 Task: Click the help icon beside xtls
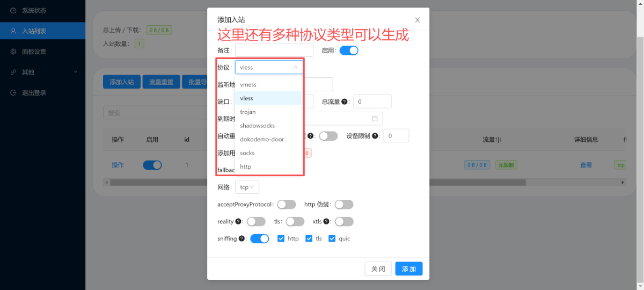[x=326, y=221]
